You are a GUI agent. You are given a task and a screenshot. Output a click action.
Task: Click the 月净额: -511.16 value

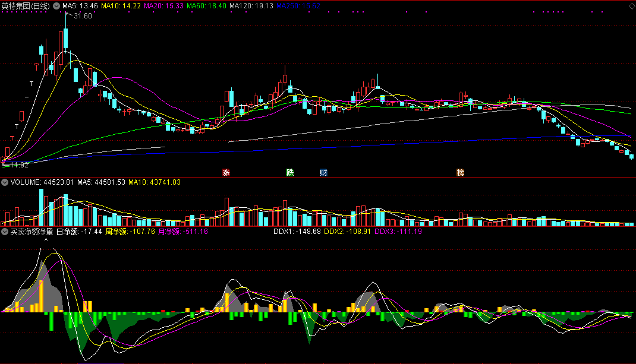[x=183, y=232]
